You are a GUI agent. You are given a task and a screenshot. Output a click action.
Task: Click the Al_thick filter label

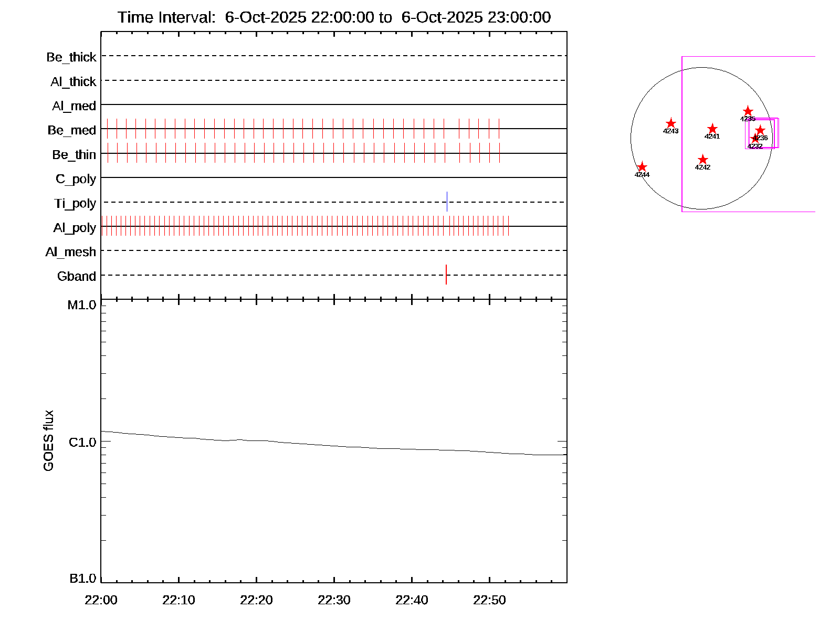[x=73, y=82]
